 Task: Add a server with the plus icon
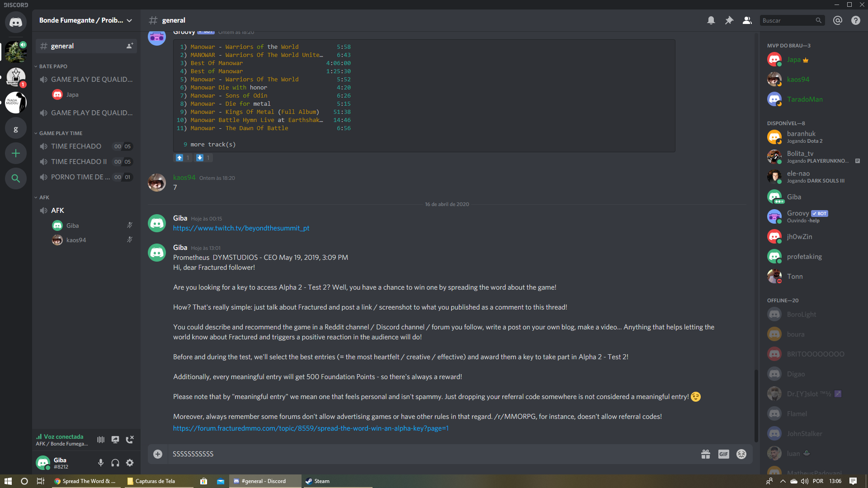click(16, 153)
